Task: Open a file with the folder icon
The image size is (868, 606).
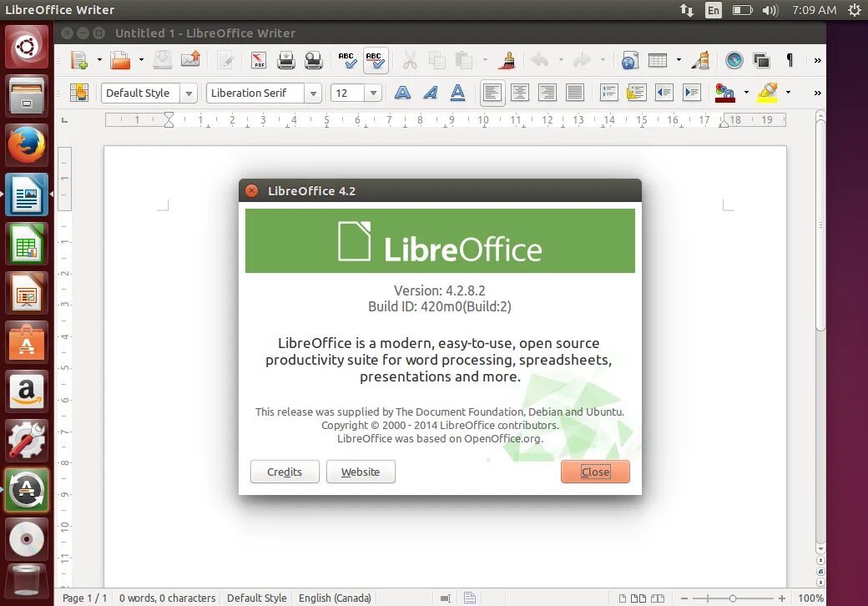Action: pos(120,60)
